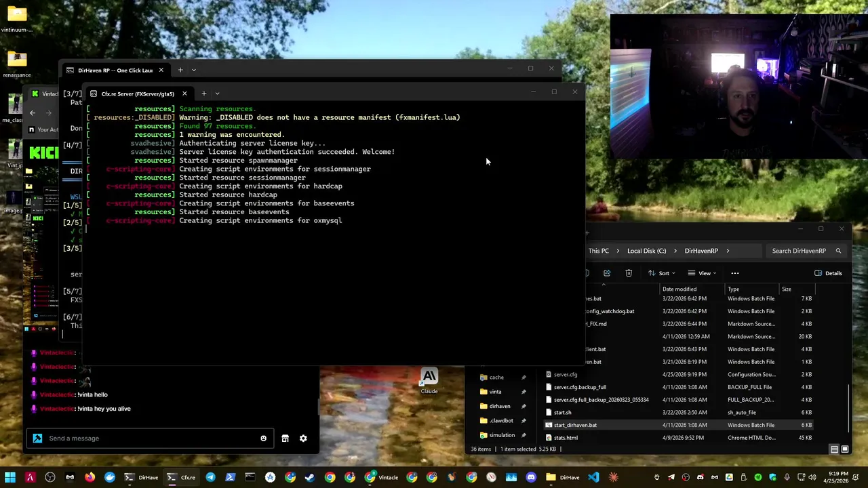Open the cache folder in Explorer sidebar

pyautogui.click(x=496, y=378)
